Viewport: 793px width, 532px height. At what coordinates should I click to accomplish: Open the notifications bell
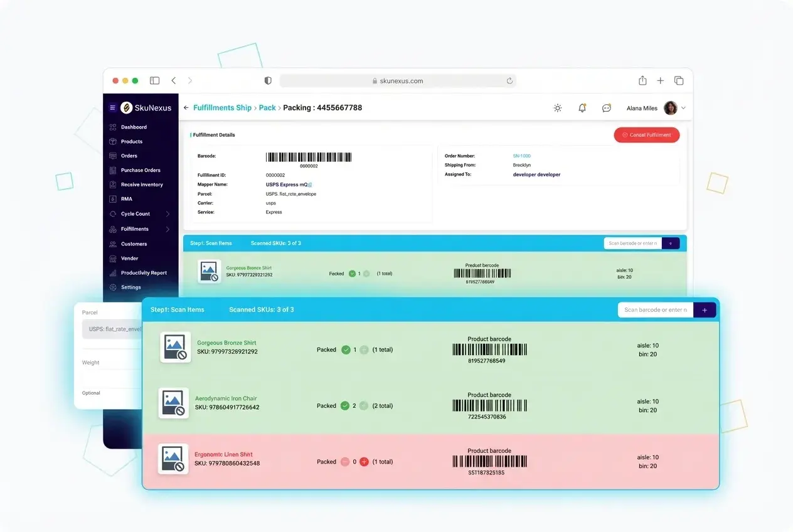click(582, 108)
